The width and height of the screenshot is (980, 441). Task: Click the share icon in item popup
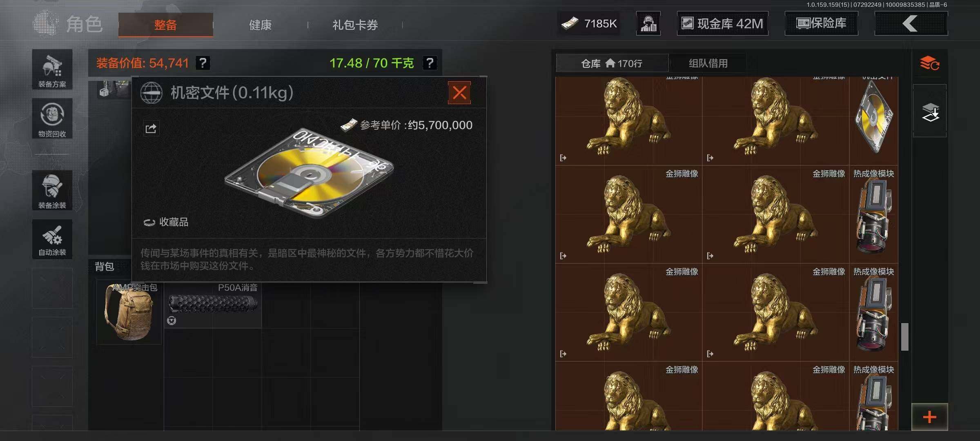point(151,129)
